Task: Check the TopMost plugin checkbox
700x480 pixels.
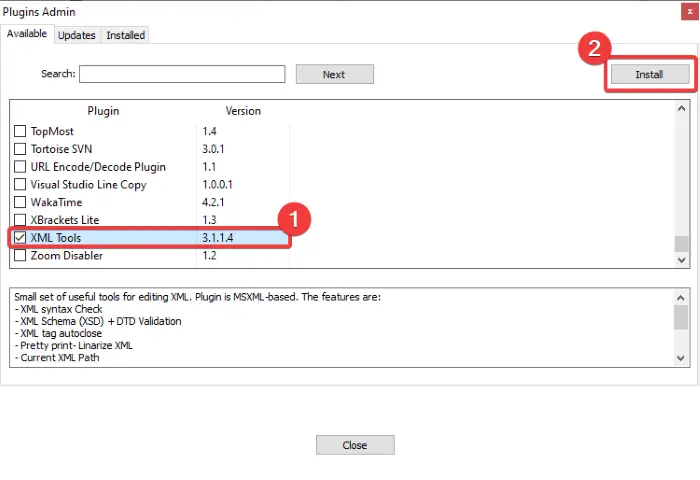Action: (20, 131)
